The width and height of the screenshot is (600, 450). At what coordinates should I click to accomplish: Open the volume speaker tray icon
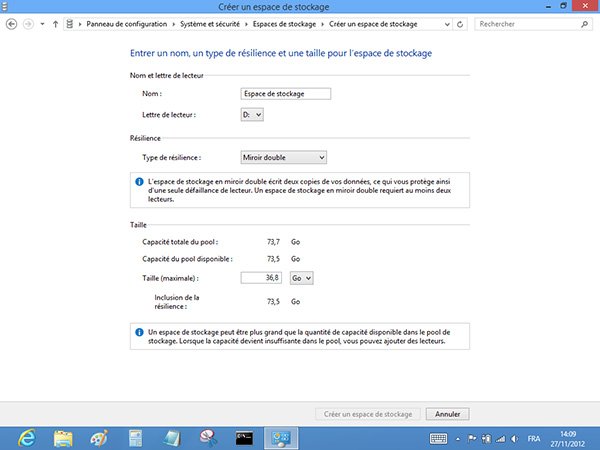coord(515,439)
